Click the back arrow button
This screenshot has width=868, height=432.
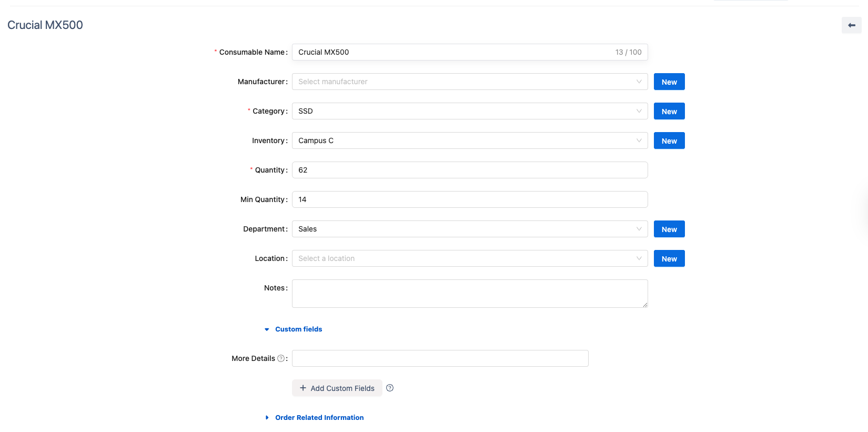[x=851, y=25]
